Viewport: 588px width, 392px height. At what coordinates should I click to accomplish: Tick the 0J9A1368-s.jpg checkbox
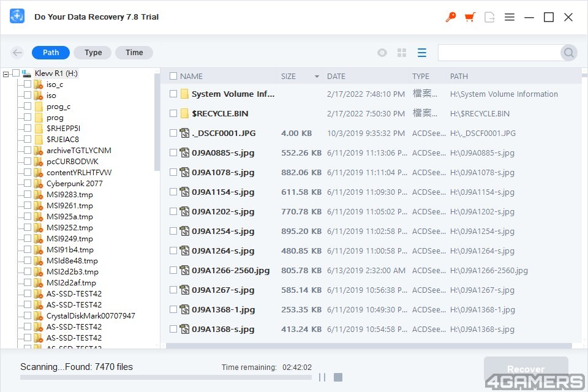click(x=173, y=329)
